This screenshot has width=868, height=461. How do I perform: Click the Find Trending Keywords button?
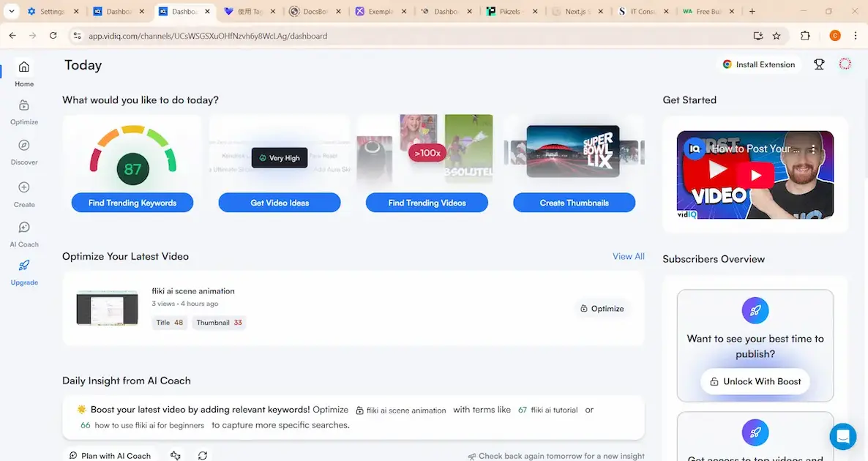pyautogui.click(x=132, y=203)
